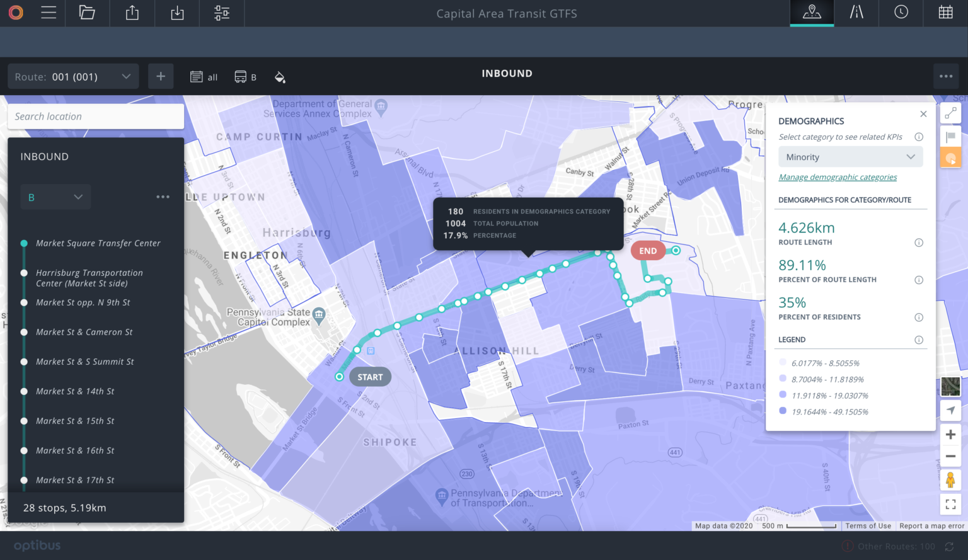The height and width of the screenshot is (560, 968).
Task: Open the export/share tool in the toolbar
Action: 132,13
